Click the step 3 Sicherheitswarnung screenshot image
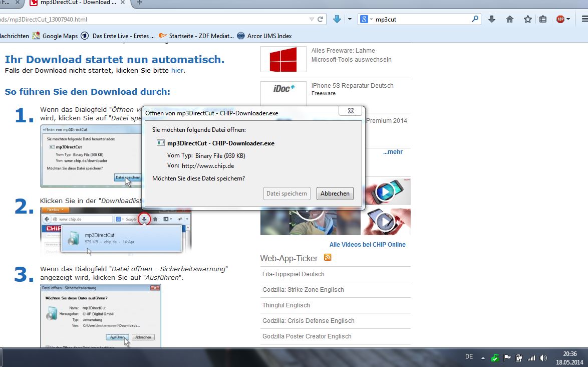The height and width of the screenshot is (367, 588). click(x=101, y=315)
